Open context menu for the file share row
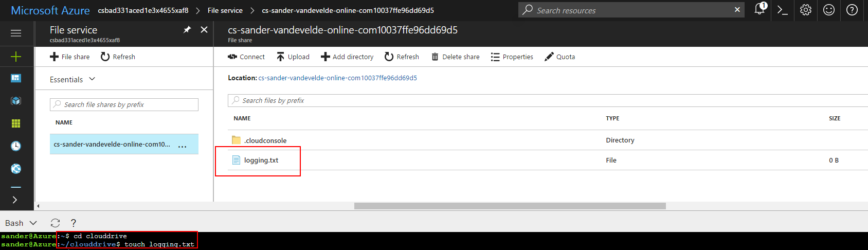The image size is (868, 250). click(182, 146)
